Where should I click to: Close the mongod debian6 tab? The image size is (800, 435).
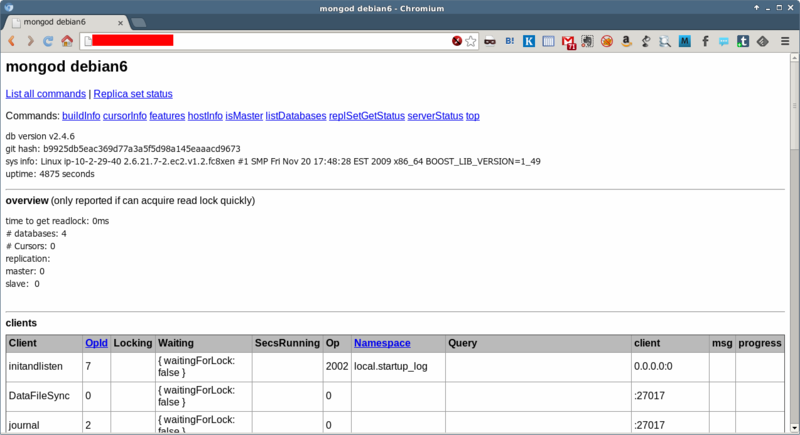(120, 23)
